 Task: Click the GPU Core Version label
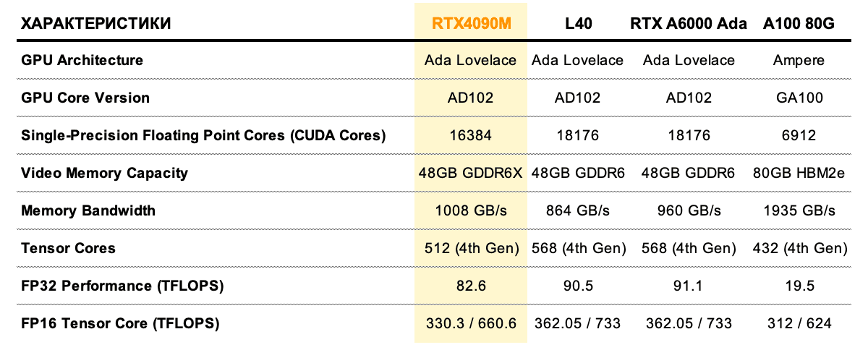pos(85,98)
